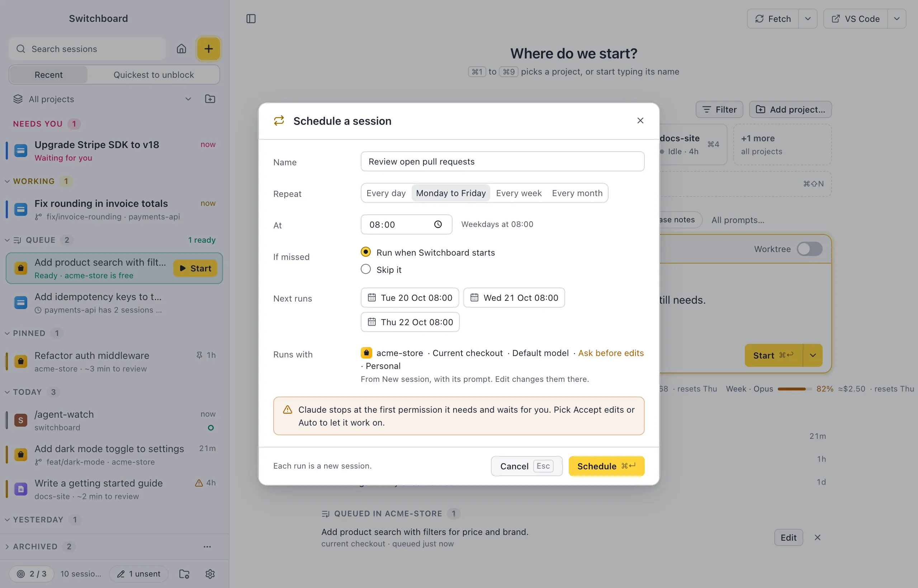Screen dimensions: 918x588
Task: Switch to Quickest to unblock tab
Action: [x=153, y=75]
